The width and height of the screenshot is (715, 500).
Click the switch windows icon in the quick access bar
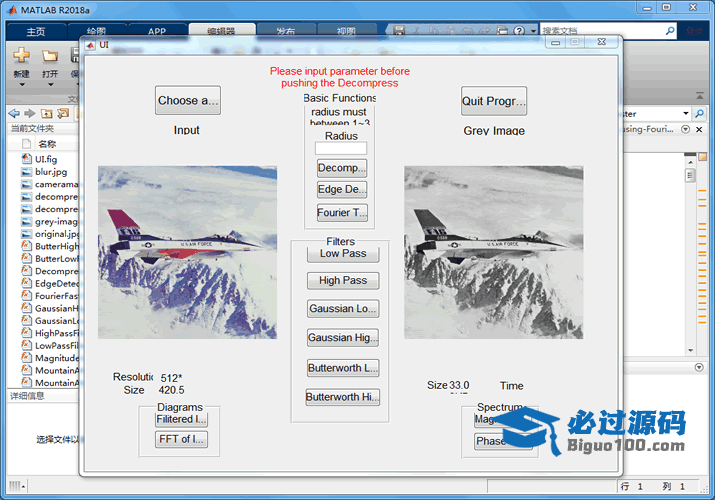[502, 31]
